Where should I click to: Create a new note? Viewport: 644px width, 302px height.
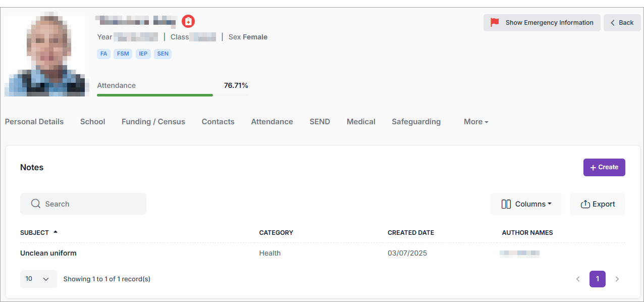(604, 167)
